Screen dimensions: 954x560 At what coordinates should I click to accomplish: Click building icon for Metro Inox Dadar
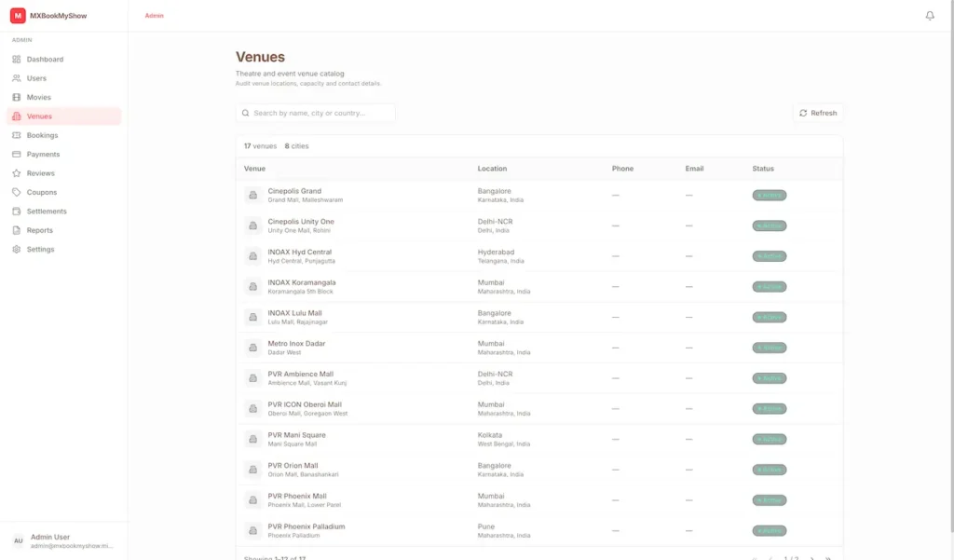pos(252,348)
